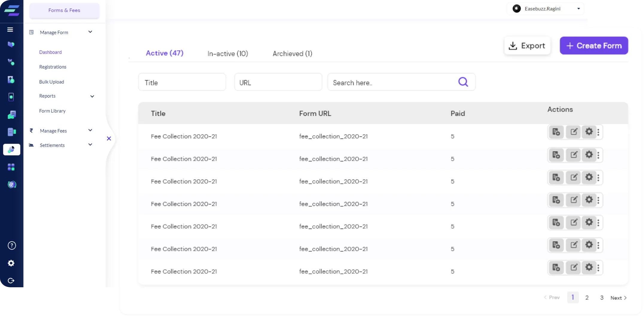Click edit icon on first Fee Collection row
This screenshot has height=316, width=644.
point(573,132)
